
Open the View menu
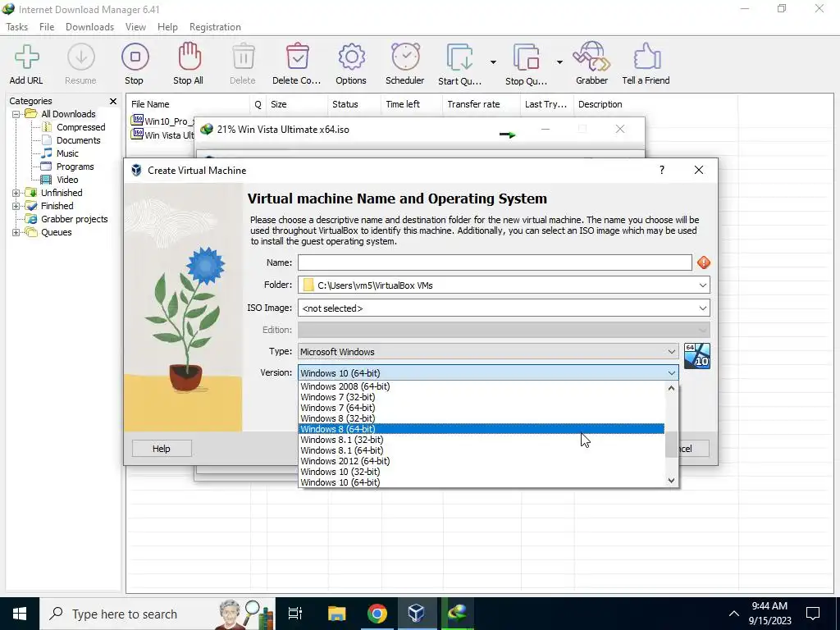(135, 27)
